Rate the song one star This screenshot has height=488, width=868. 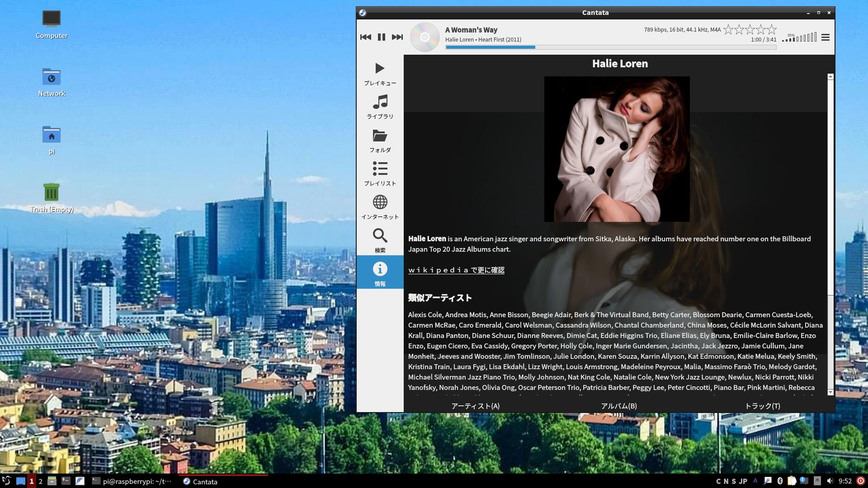pos(728,30)
